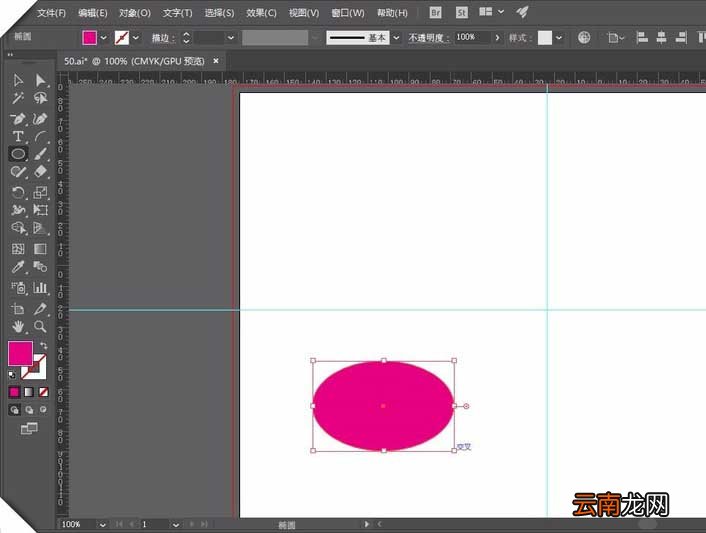
Task: Select the Magic Wand tool
Action: click(18, 98)
